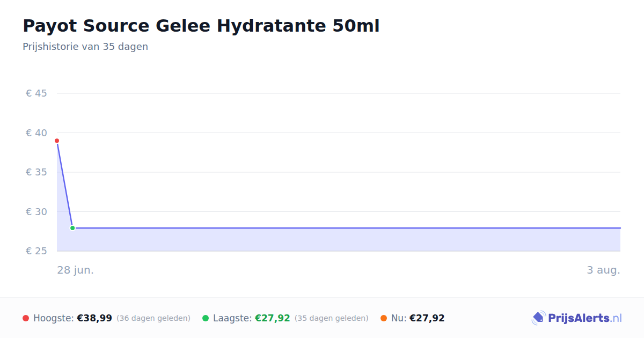The width and height of the screenshot is (644, 338).
Task: Click the orange Nu legend dot
Action: pos(384,318)
